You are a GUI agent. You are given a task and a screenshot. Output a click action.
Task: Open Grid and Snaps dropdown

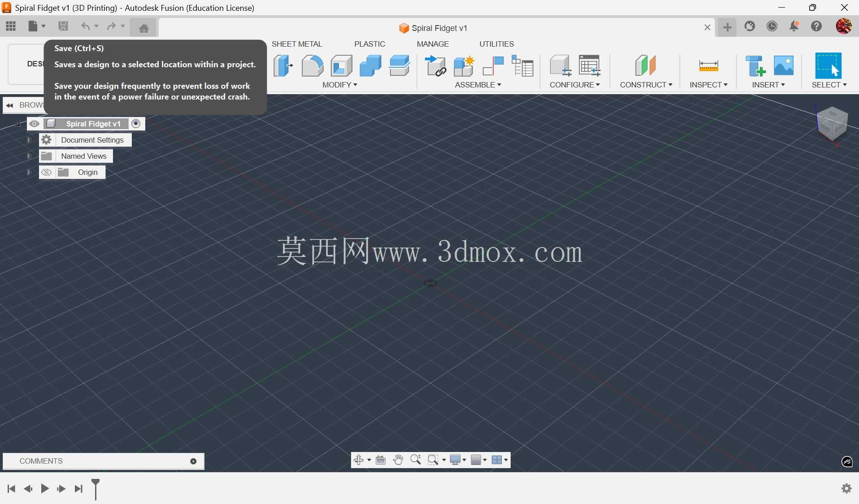click(479, 460)
